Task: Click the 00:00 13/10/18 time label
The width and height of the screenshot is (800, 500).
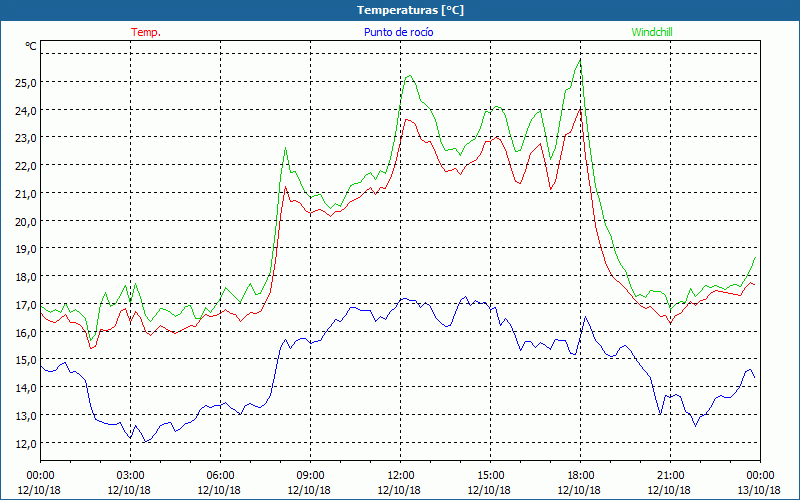Action: pos(760,483)
